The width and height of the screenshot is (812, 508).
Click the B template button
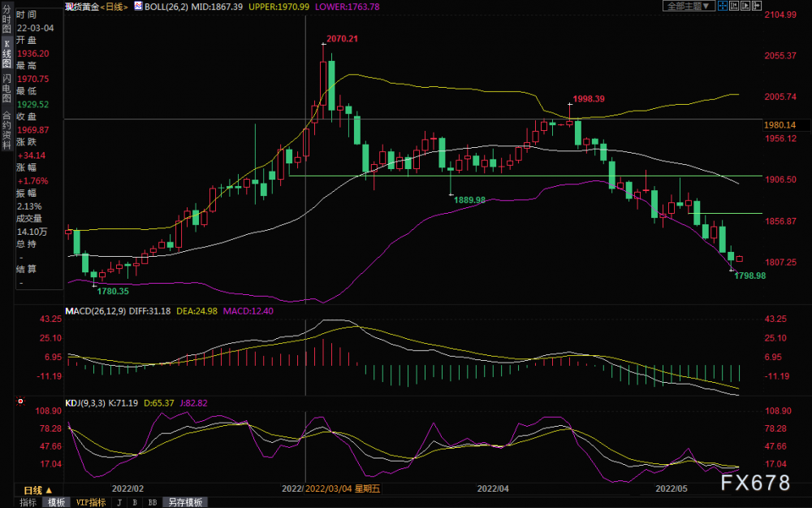point(135,502)
